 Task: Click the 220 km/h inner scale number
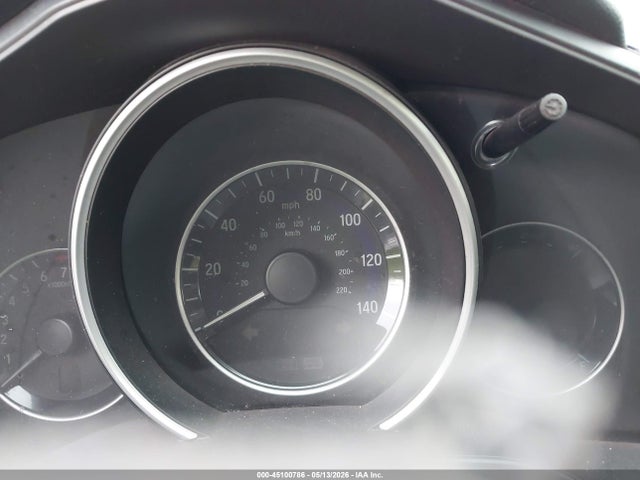(x=342, y=290)
